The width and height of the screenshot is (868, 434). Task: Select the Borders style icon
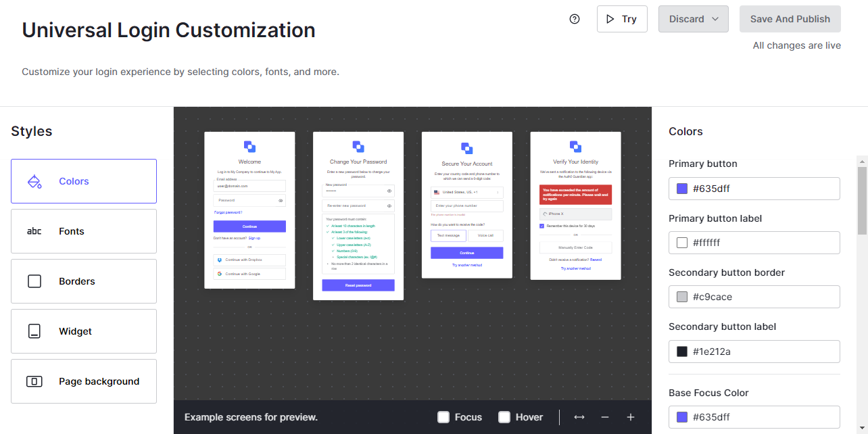[x=34, y=281]
